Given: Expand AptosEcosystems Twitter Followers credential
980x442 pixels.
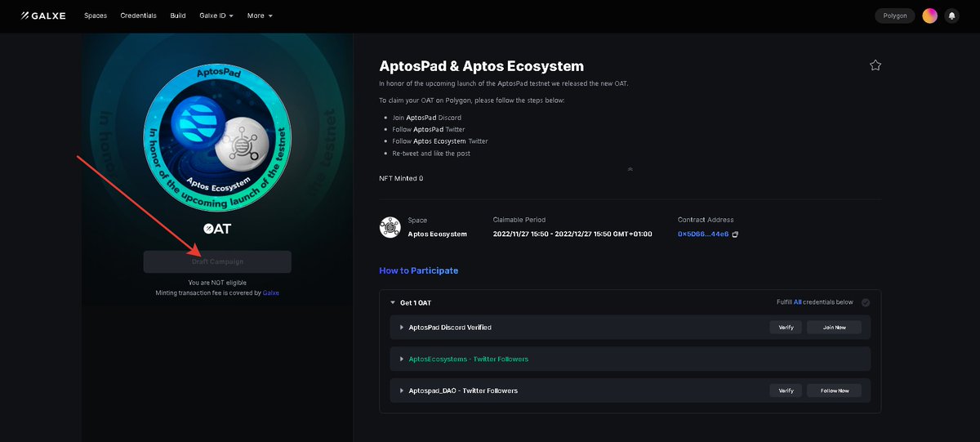Looking at the screenshot, I should (402, 359).
